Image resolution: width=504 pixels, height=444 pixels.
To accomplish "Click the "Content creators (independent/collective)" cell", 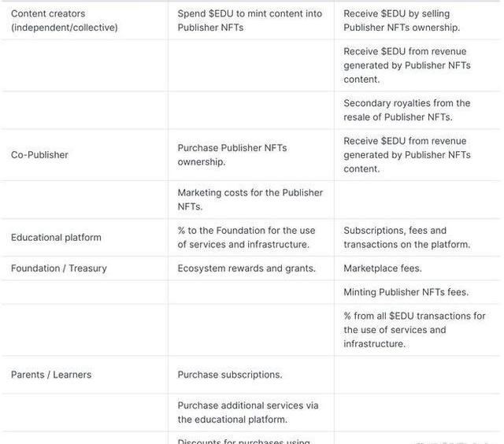I will 65,20.
